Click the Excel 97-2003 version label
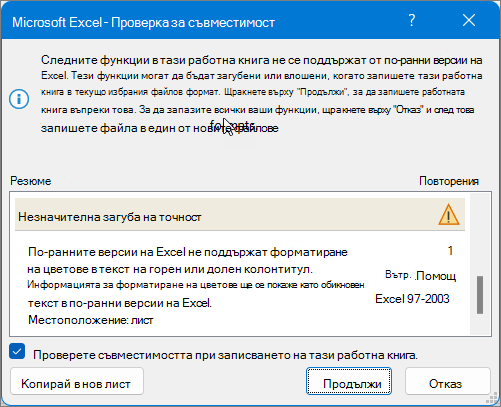501x407 pixels. coord(412,299)
